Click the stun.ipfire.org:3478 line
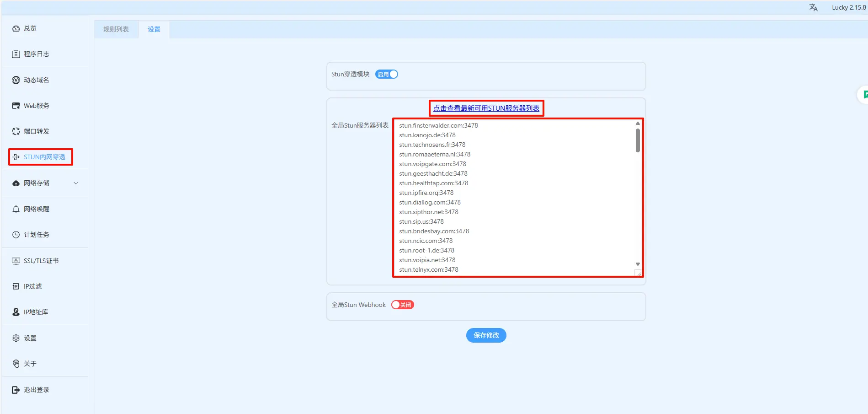Viewport: 868px width, 414px height. click(426, 193)
